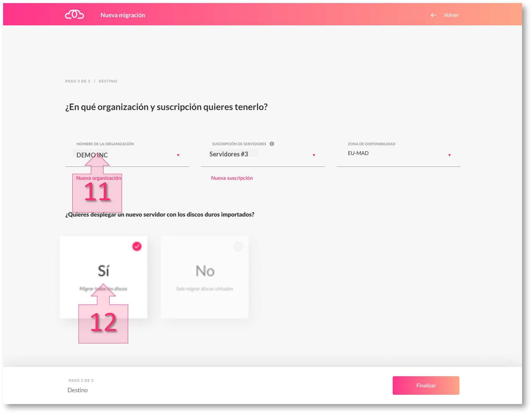Click the Zona de disponibilidad label
This screenshot has width=532, height=414.
coord(372,144)
